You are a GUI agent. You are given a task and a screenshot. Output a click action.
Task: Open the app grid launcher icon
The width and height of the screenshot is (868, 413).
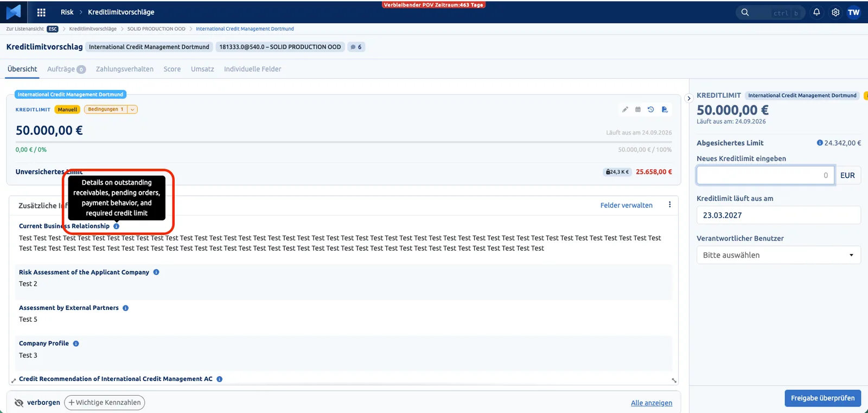coord(41,12)
